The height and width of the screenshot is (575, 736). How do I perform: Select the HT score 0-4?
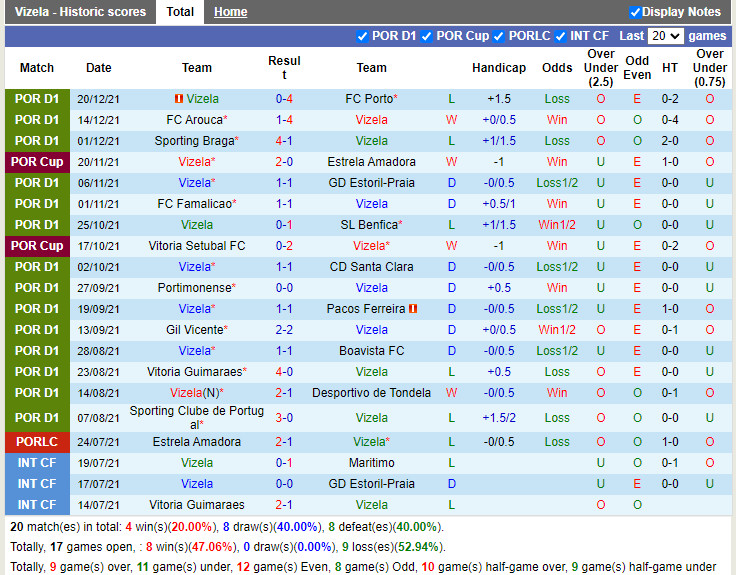[x=670, y=120]
